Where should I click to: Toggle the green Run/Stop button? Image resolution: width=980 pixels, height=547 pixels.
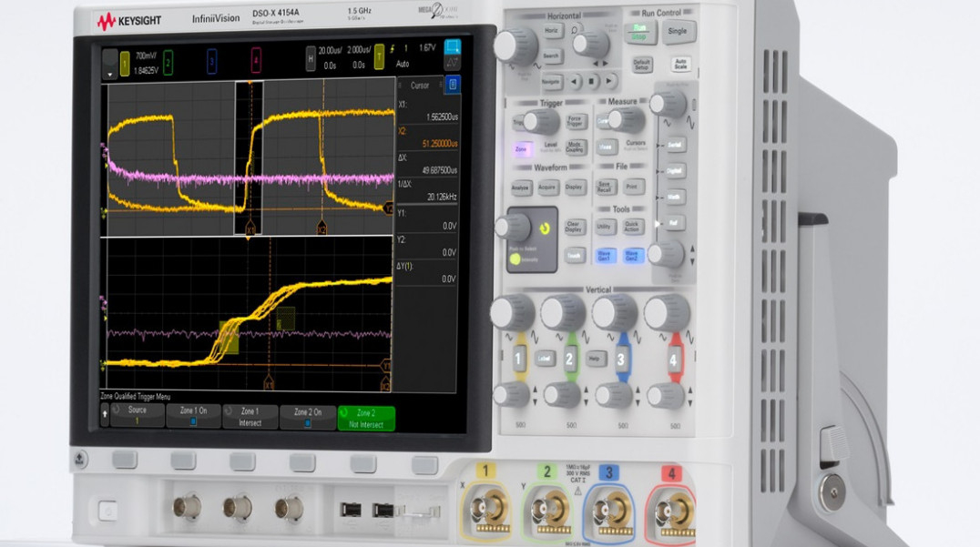(x=640, y=32)
